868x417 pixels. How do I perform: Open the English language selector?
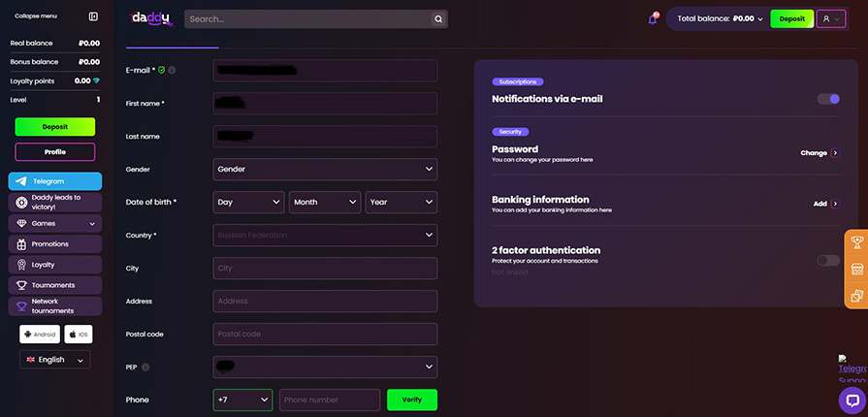55,360
